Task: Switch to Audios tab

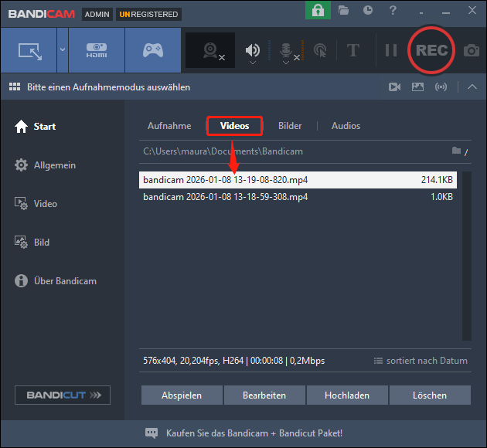Action: tap(346, 126)
